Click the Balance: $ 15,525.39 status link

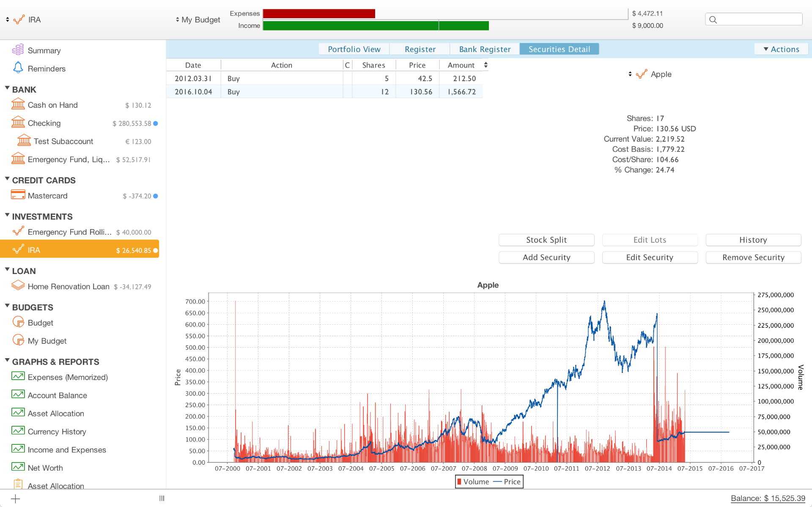coord(768,498)
